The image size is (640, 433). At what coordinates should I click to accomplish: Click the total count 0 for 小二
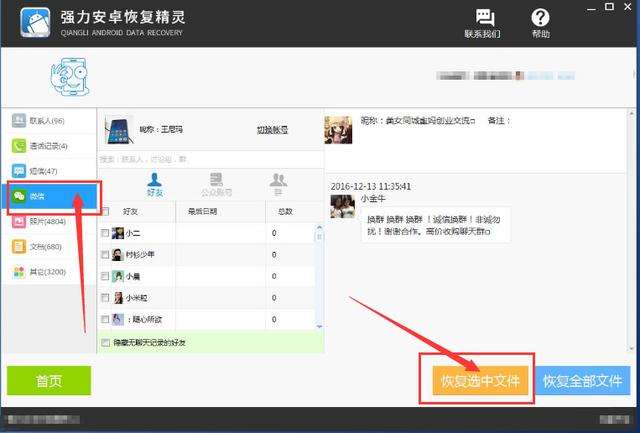(x=274, y=233)
